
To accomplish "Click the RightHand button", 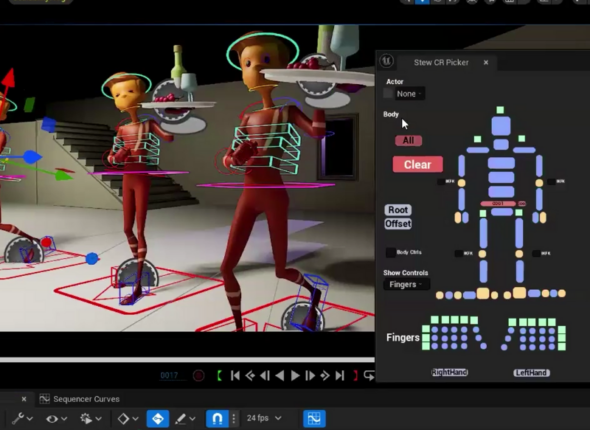I will (x=449, y=372).
